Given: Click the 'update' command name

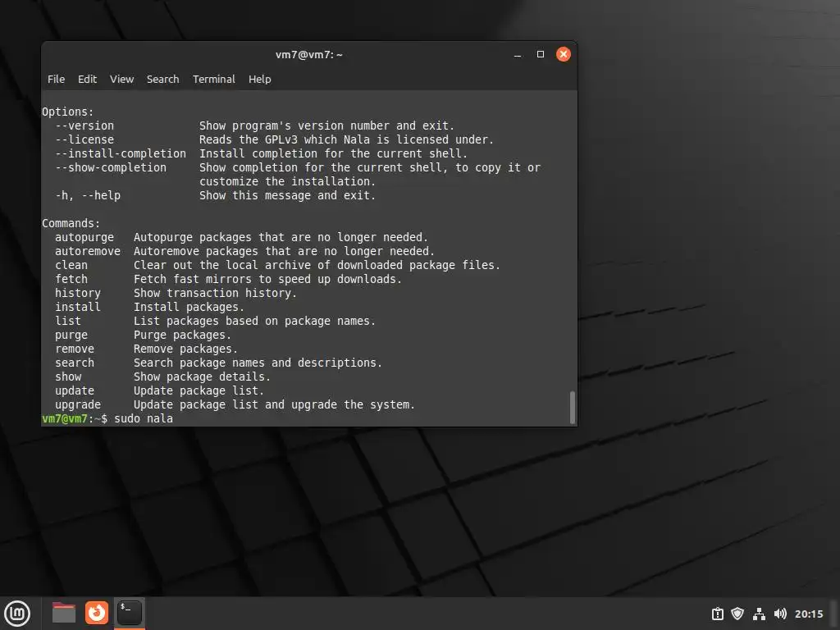Looking at the screenshot, I should (x=75, y=390).
